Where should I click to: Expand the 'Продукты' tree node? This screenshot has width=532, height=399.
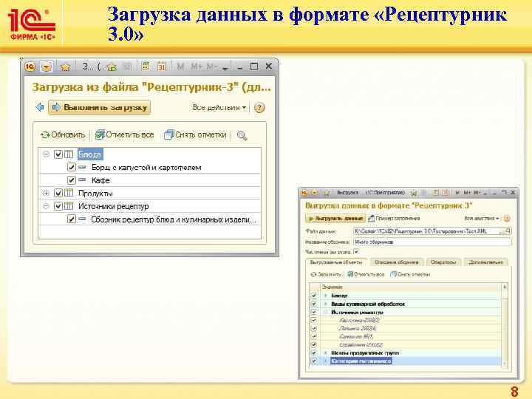point(46,193)
